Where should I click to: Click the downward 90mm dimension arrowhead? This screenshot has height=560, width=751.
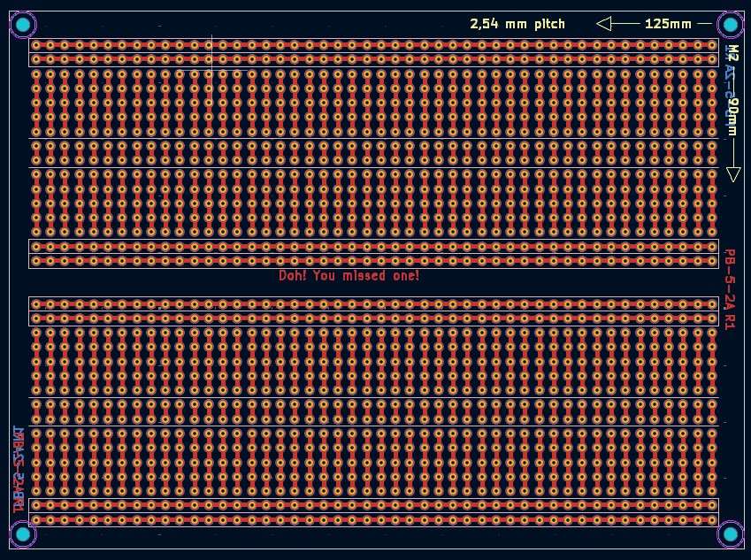point(732,174)
